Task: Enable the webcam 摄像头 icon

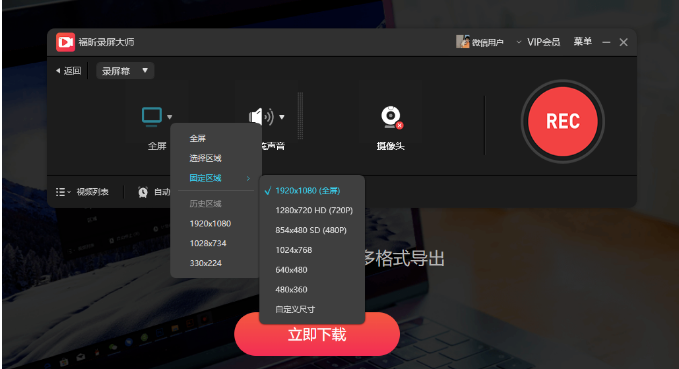Action: pos(391,117)
